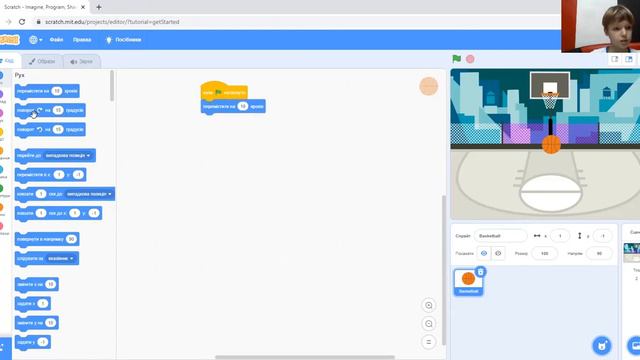Click the lightbulb tutorials icon
640x360 pixels.
(109, 40)
